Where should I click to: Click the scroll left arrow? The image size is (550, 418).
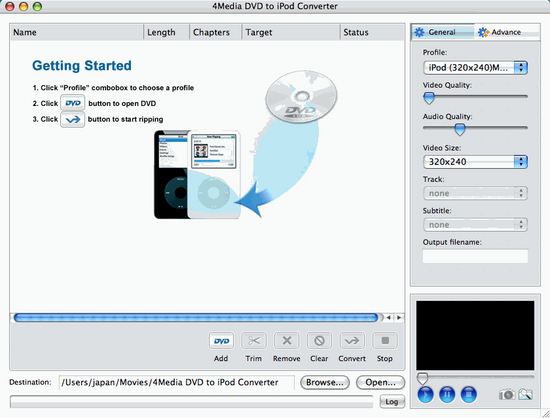(389, 318)
